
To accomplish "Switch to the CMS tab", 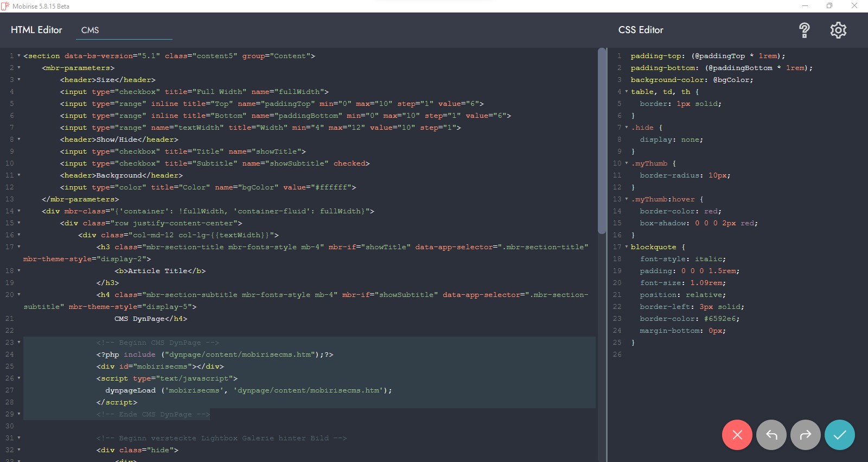I will (x=90, y=30).
